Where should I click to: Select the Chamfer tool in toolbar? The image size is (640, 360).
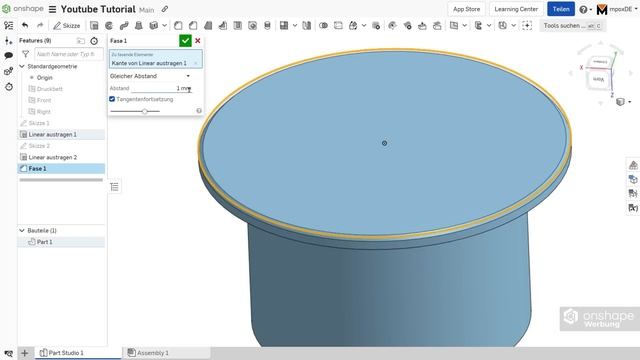click(193, 26)
